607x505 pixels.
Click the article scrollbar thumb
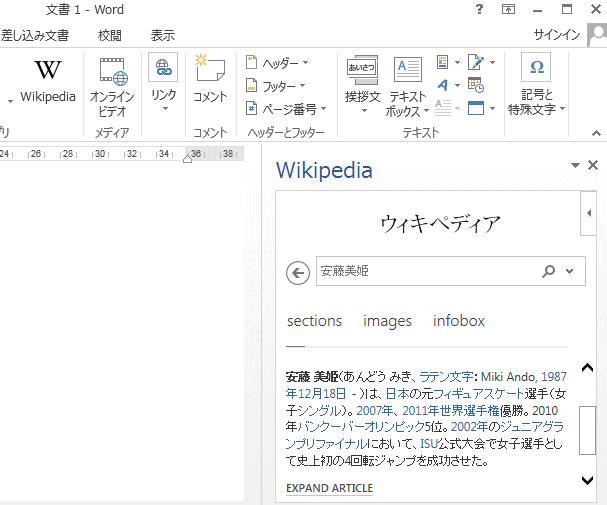587,430
